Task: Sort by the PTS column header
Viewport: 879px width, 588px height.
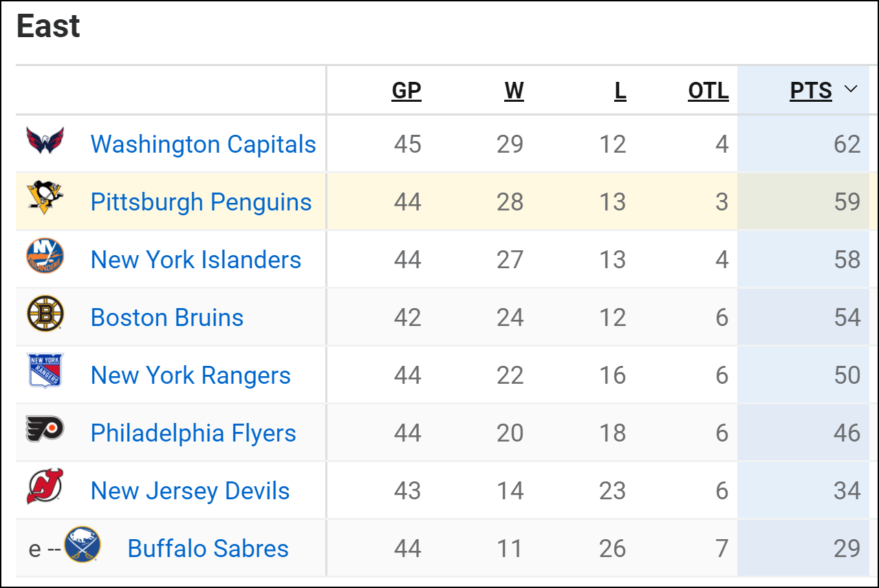Action: click(x=811, y=91)
